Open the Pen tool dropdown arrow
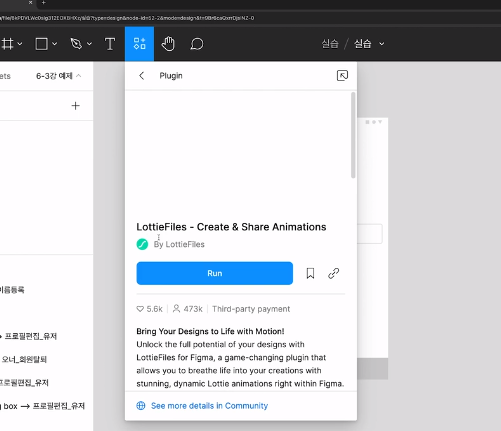501x431 pixels. [x=89, y=44]
